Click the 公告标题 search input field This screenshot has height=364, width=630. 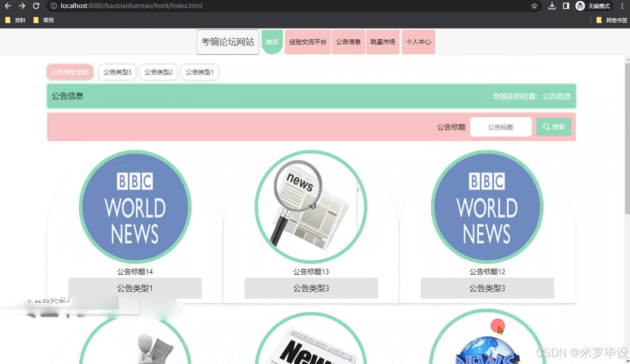[500, 126]
